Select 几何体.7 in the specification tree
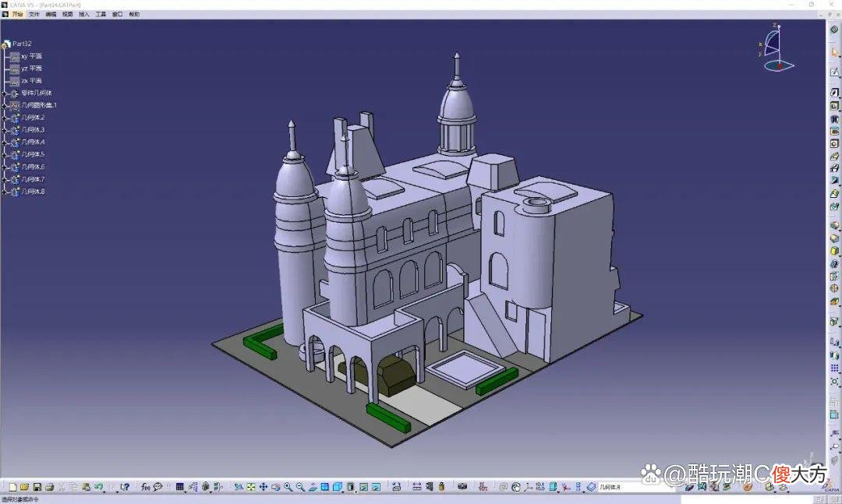 pyautogui.click(x=33, y=179)
